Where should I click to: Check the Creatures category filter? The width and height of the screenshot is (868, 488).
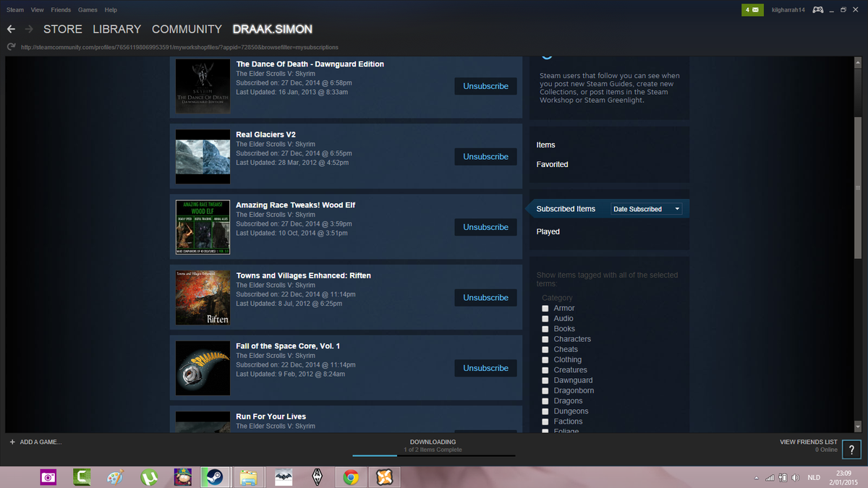tap(545, 370)
